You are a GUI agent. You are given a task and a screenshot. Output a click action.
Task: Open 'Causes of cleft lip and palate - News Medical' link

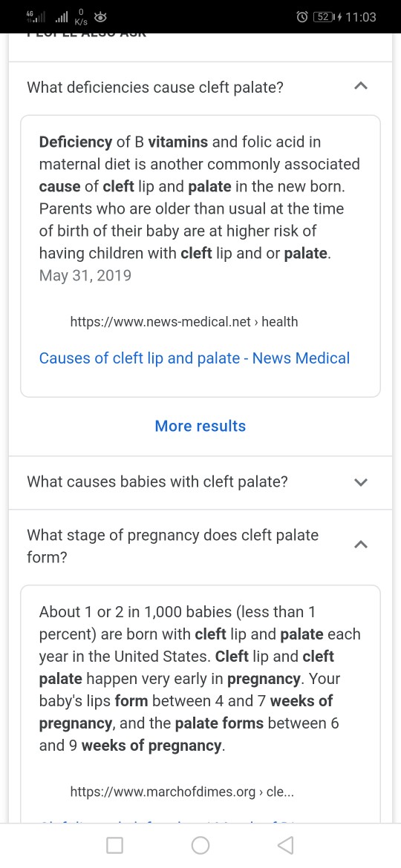point(195,358)
